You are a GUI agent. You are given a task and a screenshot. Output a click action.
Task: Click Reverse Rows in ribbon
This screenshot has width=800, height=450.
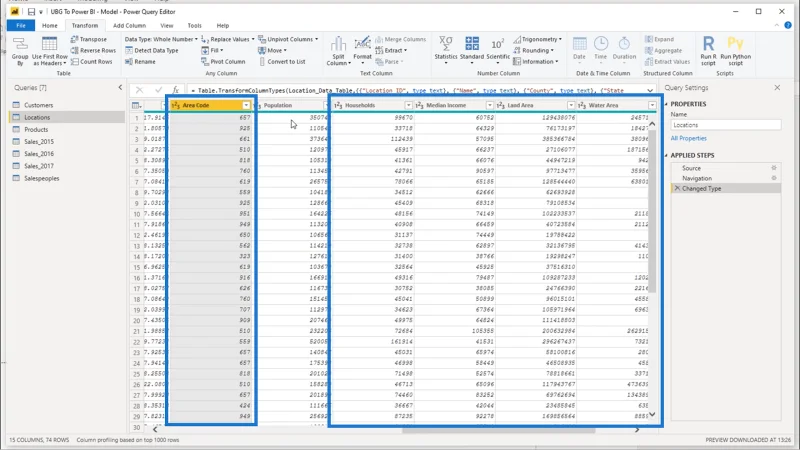93,51
